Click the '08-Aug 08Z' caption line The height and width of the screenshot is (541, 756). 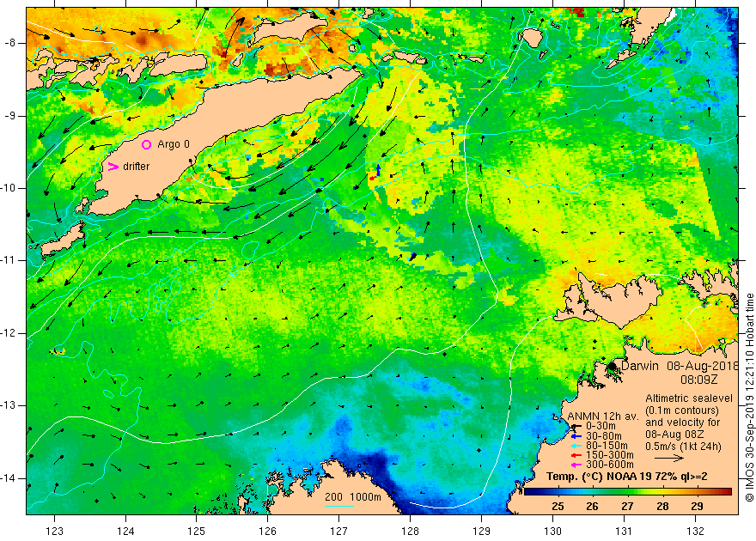(674, 435)
